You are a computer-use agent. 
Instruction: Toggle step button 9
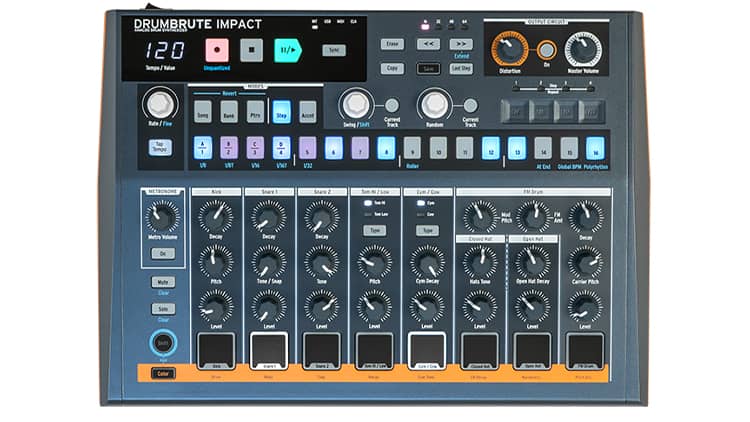pyautogui.click(x=412, y=148)
